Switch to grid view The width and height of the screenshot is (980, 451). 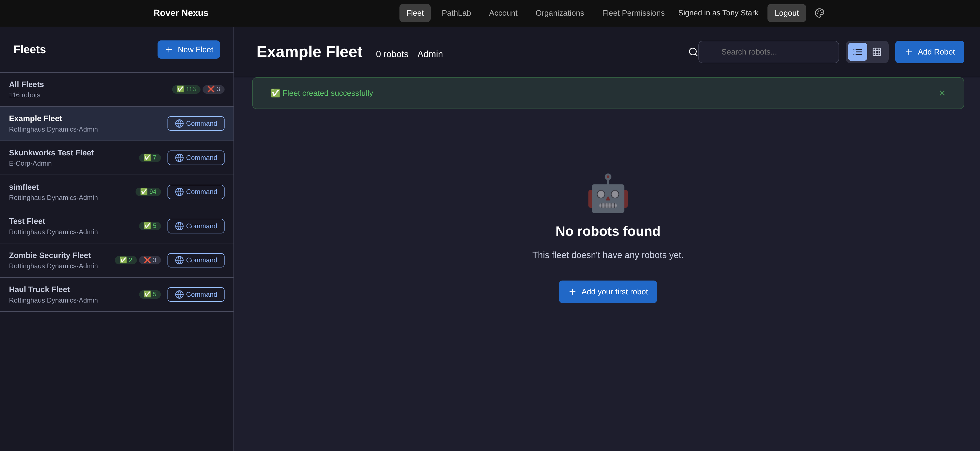[x=876, y=52]
